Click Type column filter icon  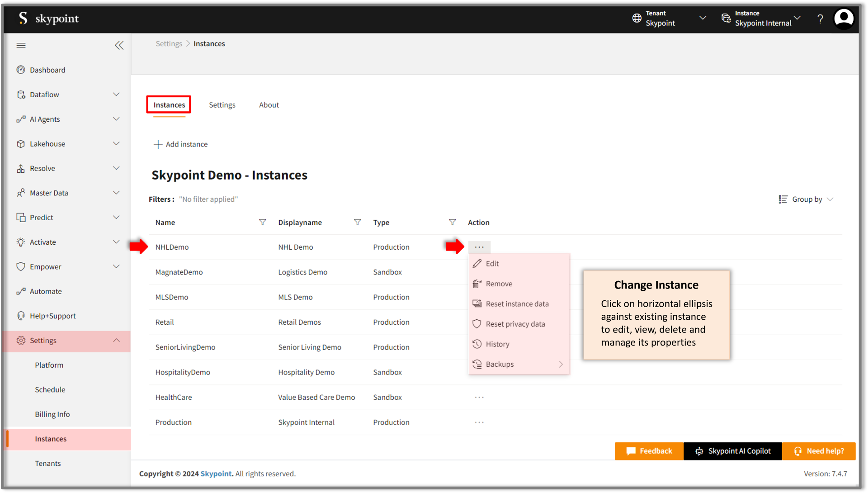click(452, 222)
